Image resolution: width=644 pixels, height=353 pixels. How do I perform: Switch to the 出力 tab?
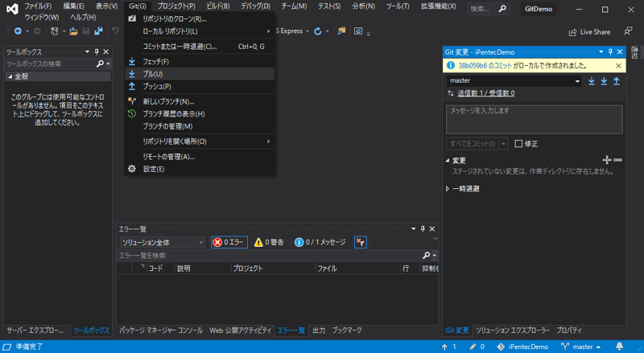tap(319, 330)
